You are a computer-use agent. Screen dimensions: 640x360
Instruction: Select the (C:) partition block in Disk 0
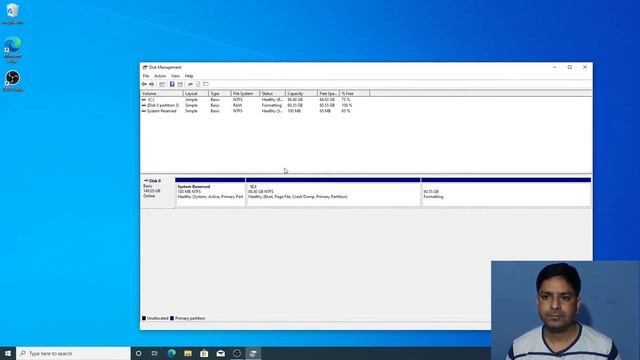click(x=333, y=193)
